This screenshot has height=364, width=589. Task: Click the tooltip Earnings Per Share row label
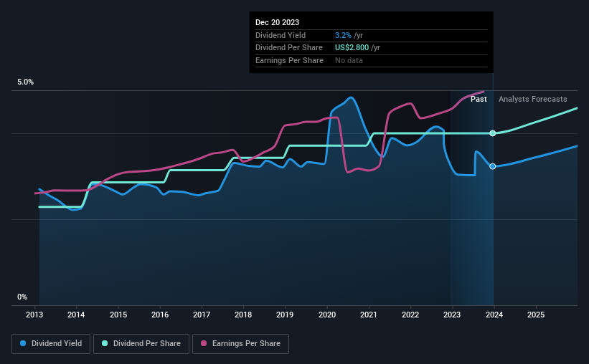pyautogui.click(x=289, y=60)
